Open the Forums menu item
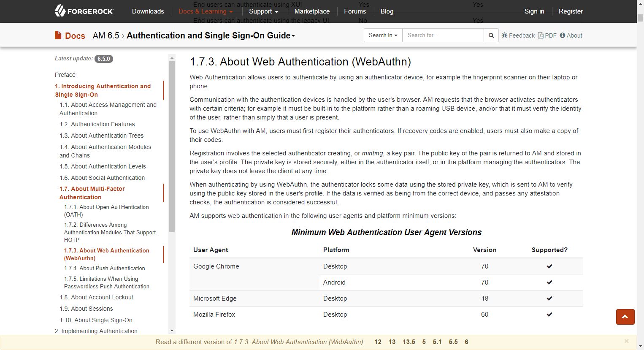Viewport: 644px width, 350px height. click(355, 11)
